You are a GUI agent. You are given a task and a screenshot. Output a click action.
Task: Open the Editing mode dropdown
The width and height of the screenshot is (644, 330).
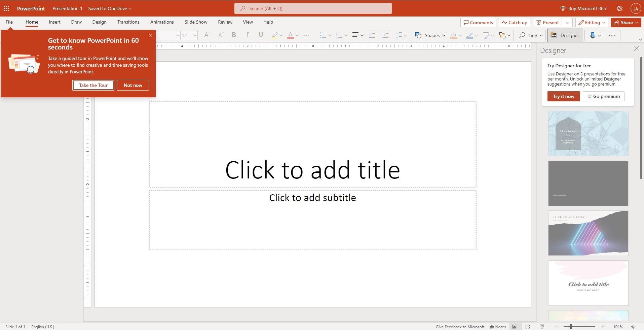tap(592, 23)
